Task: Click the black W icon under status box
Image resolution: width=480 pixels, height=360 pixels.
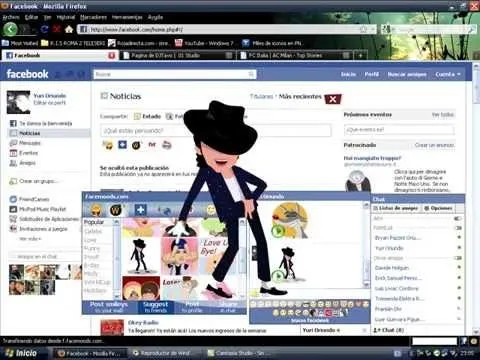Action: pos(137,145)
